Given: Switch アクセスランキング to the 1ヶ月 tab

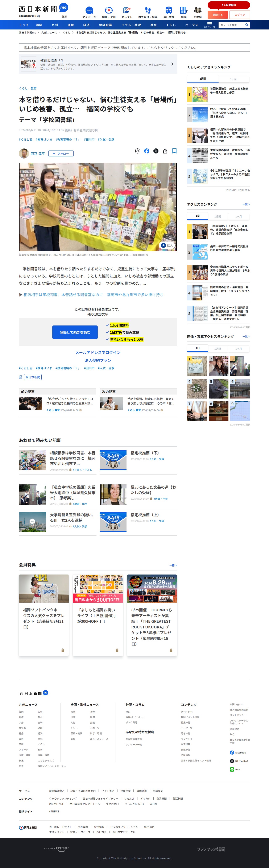Looking at the screenshot, I should pos(238,216).
